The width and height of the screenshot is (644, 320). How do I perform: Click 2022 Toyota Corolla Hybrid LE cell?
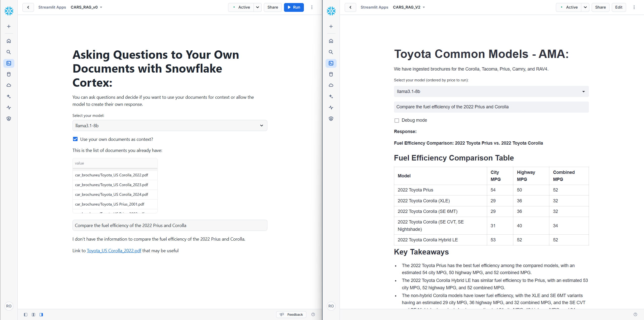point(440,240)
